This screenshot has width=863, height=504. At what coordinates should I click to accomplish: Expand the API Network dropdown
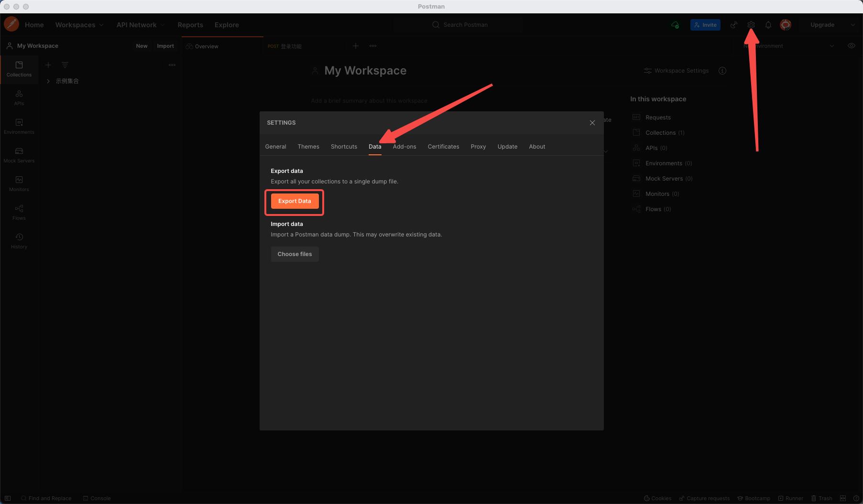141,25
